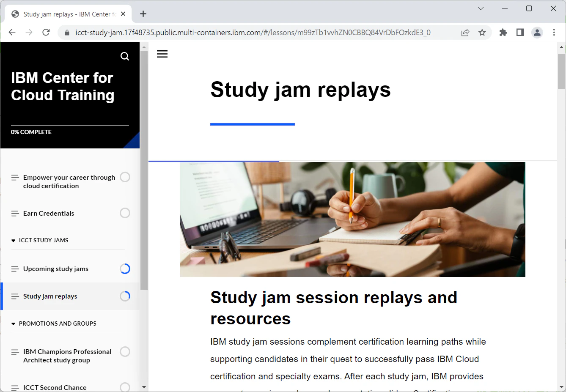
Task: Reload the page with the refresh icon
Action: (x=46, y=32)
